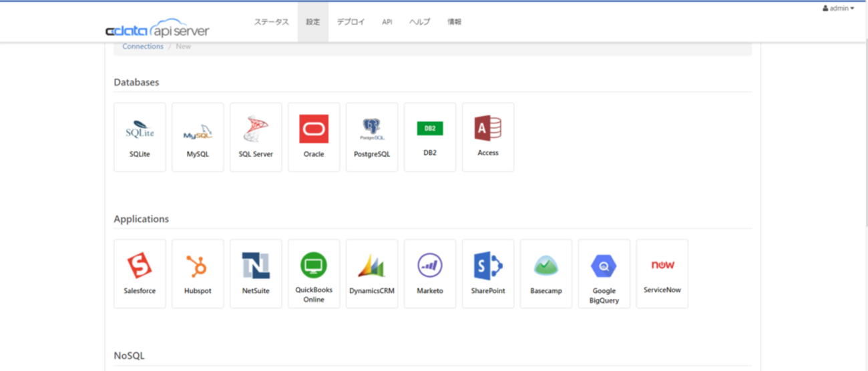The width and height of the screenshot is (868, 371).
Task: Switch to the ステータス tab
Action: coord(271,22)
